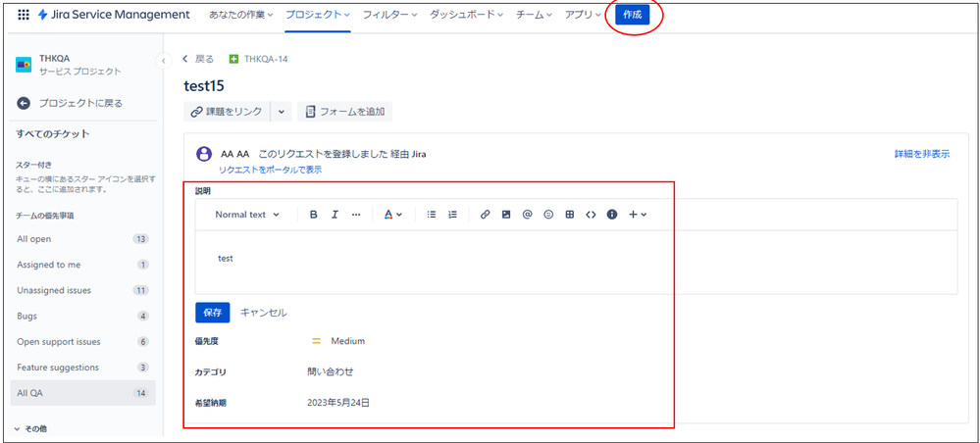The width and height of the screenshot is (980, 443).
Task: Add a link with the link icon
Action: pyautogui.click(x=485, y=215)
